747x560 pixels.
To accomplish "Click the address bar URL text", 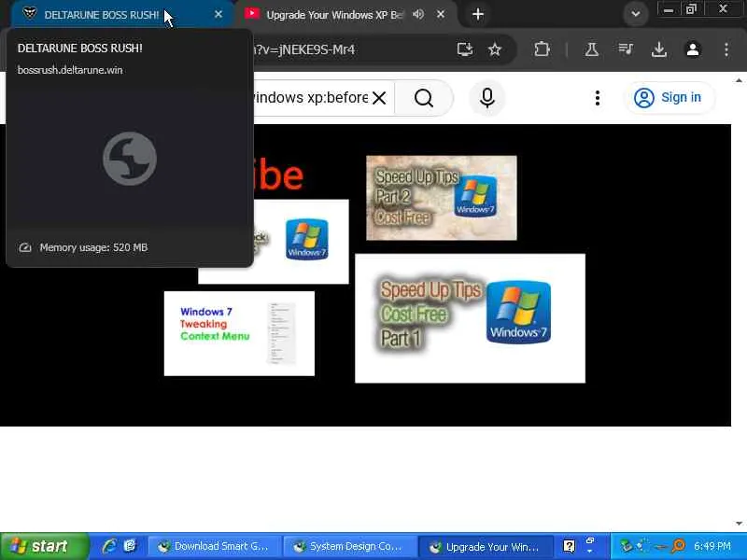I will [305, 49].
